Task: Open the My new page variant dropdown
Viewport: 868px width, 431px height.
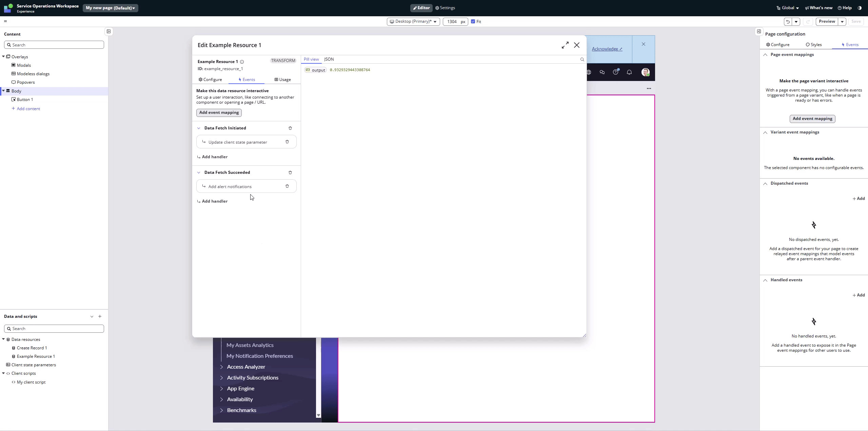Action: coord(110,8)
